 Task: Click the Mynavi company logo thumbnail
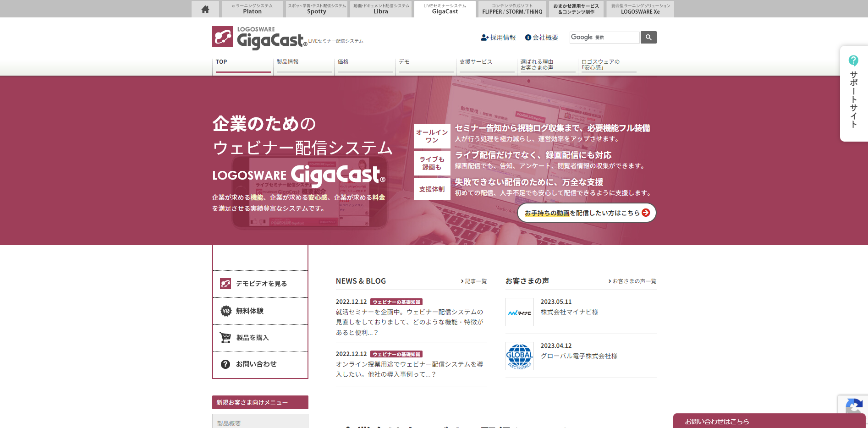pos(519,312)
